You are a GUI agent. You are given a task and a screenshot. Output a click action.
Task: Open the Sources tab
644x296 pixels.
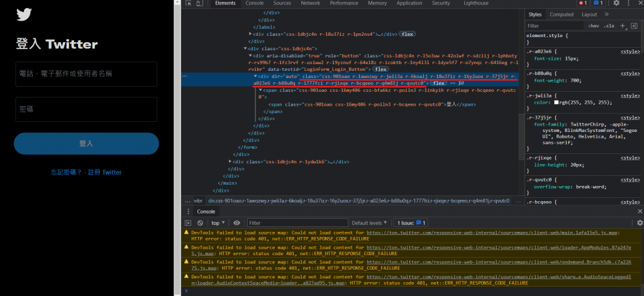point(282,3)
